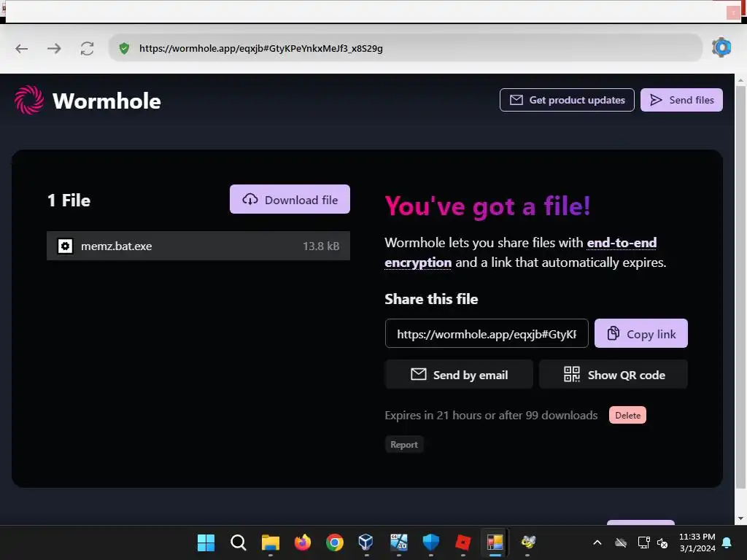Launch Firefox from the taskbar
Viewport: 747px width, 560px height.
303,542
